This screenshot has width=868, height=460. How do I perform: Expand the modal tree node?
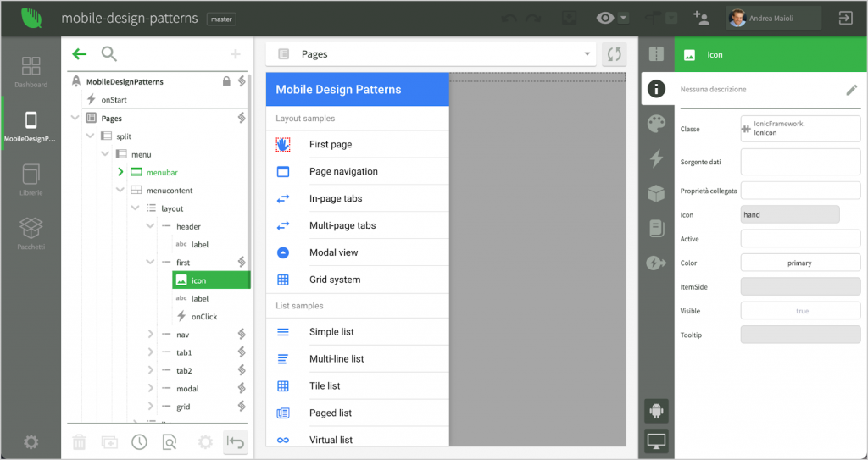[150, 388]
